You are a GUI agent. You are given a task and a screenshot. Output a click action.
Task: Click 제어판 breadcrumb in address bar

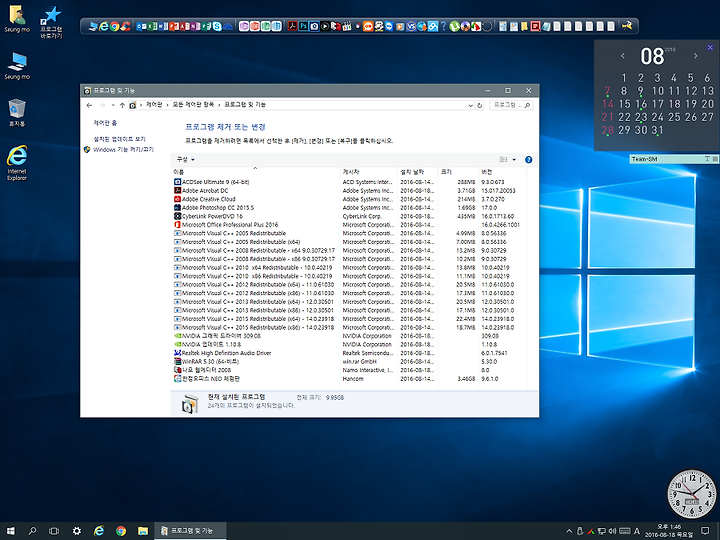154,105
